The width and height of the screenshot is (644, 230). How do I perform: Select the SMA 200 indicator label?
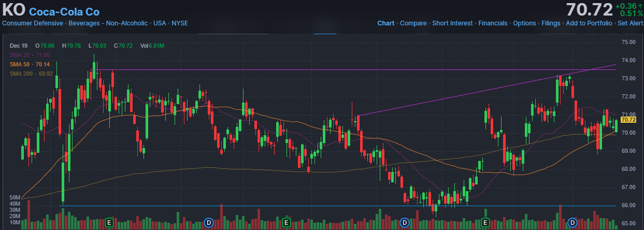pos(31,72)
